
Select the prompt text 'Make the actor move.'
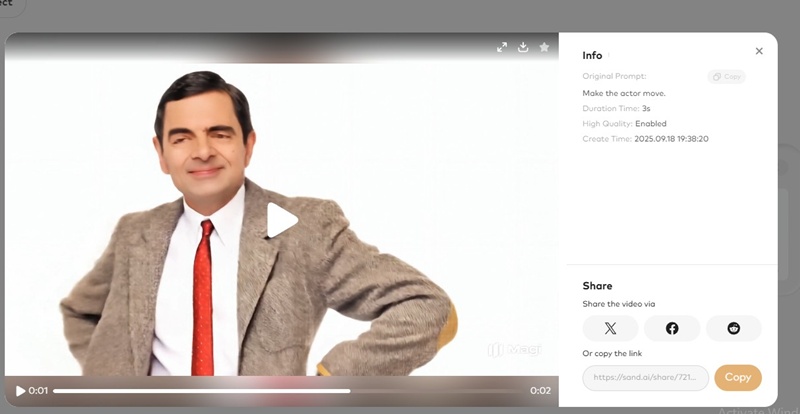pyautogui.click(x=624, y=93)
